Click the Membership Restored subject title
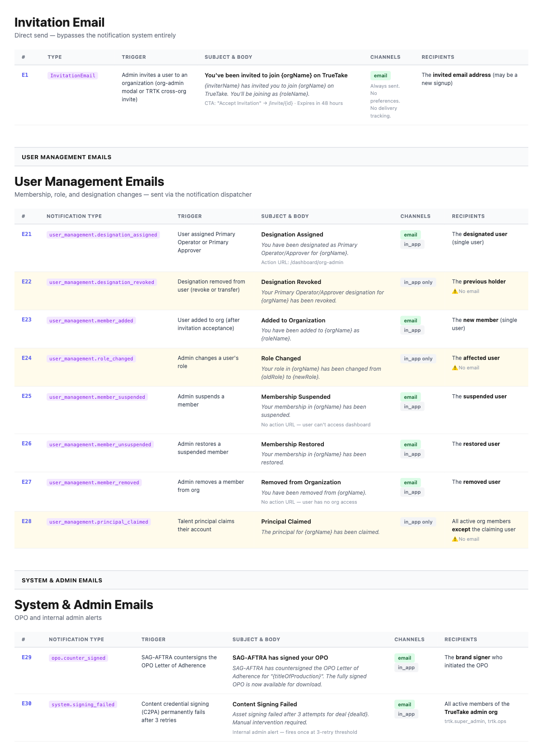The width and height of the screenshot is (536, 756). [293, 444]
